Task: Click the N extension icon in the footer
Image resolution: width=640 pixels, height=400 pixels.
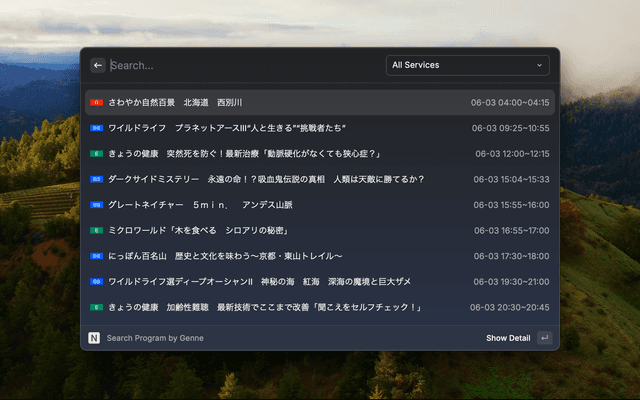Action: pyautogui.click(x=94, y=338)
